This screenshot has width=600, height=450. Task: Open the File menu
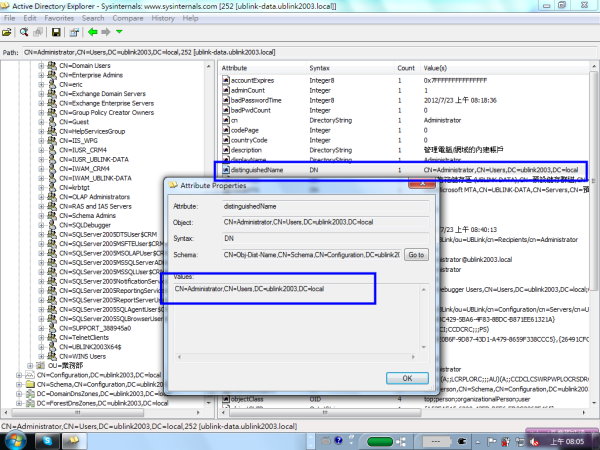[10, 18]
